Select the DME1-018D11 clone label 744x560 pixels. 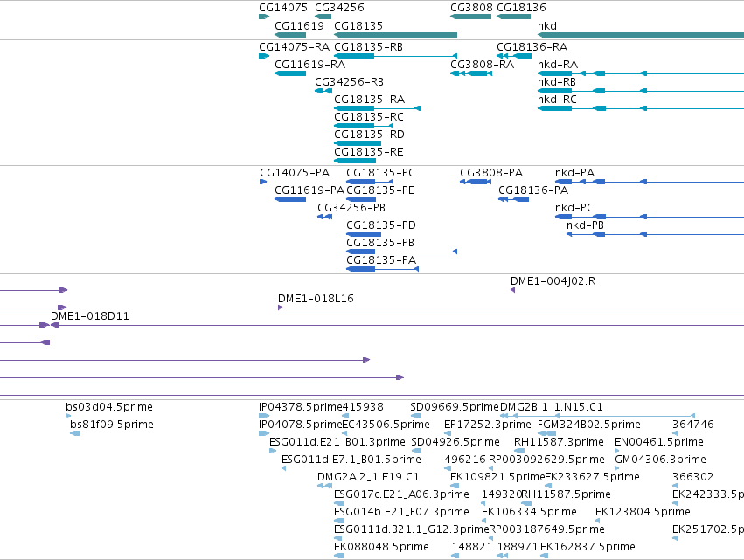90,315
